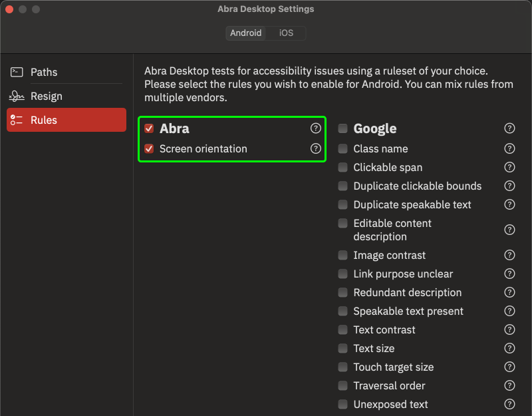Show help for Duplicate clickable bounds

coord(509,186)
